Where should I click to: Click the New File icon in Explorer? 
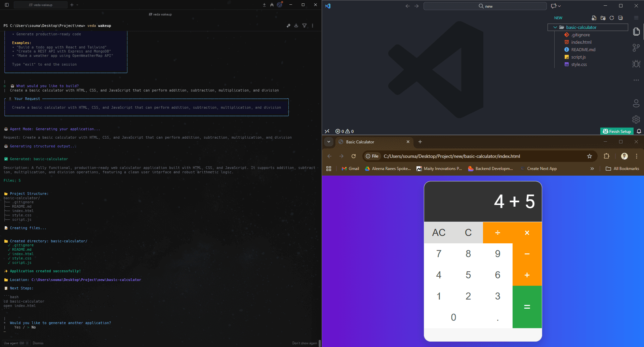coord(594,18)
